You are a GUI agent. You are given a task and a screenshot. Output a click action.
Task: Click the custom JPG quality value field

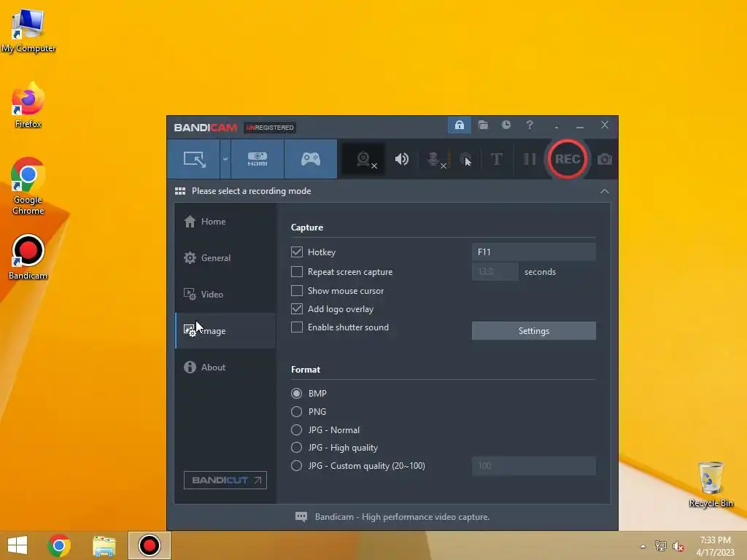(533, 466)
